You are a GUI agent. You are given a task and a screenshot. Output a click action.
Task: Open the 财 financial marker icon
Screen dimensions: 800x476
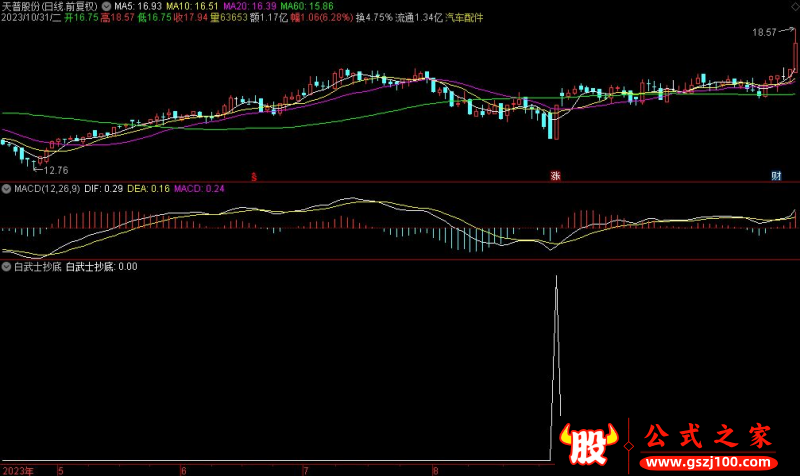pos(776,176)
